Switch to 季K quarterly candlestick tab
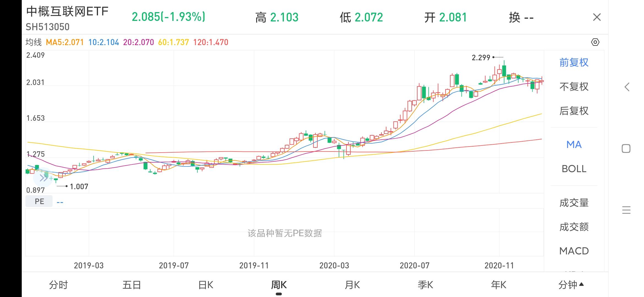Screen dimensions: 644x297 click(x=425, y=285)
